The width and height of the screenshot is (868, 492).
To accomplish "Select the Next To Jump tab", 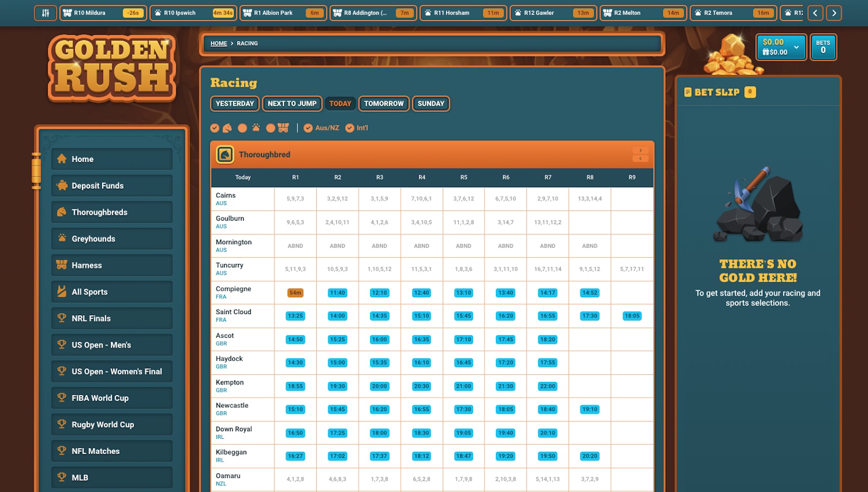I will [292, 104].
